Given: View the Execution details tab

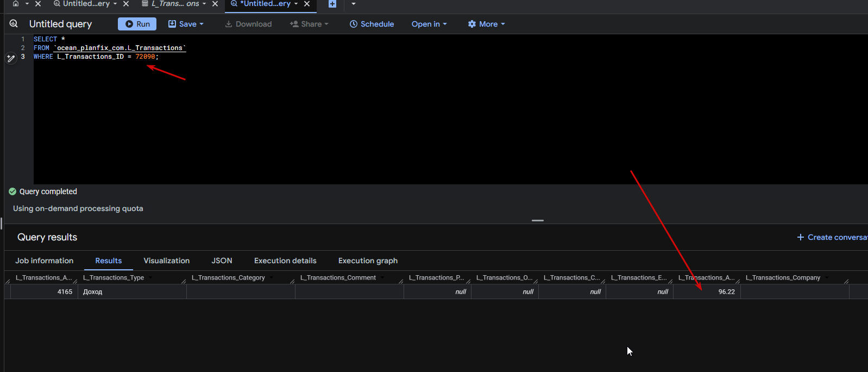Looking at the screenshot, I should click(285, 261).
